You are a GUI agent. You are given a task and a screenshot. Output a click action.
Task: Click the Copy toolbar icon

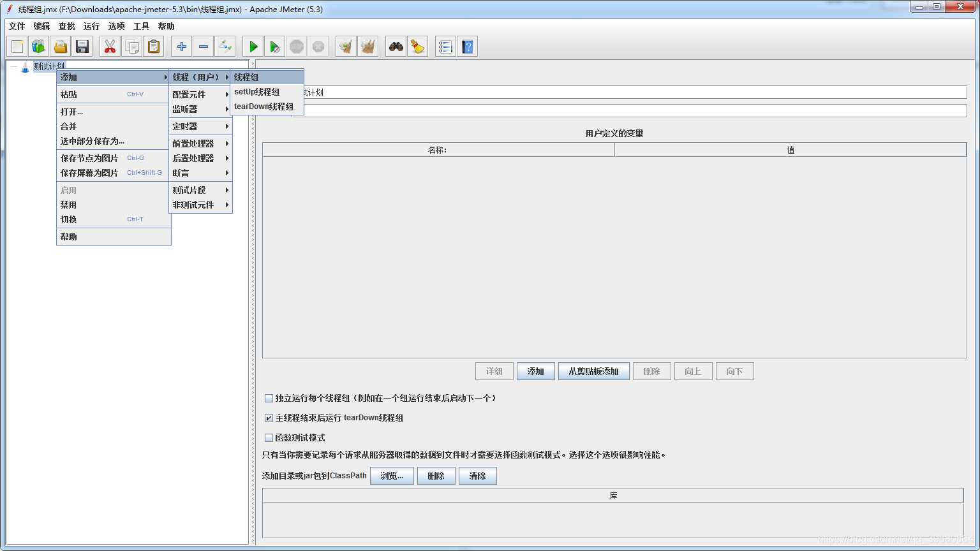[x=132, y=47]
